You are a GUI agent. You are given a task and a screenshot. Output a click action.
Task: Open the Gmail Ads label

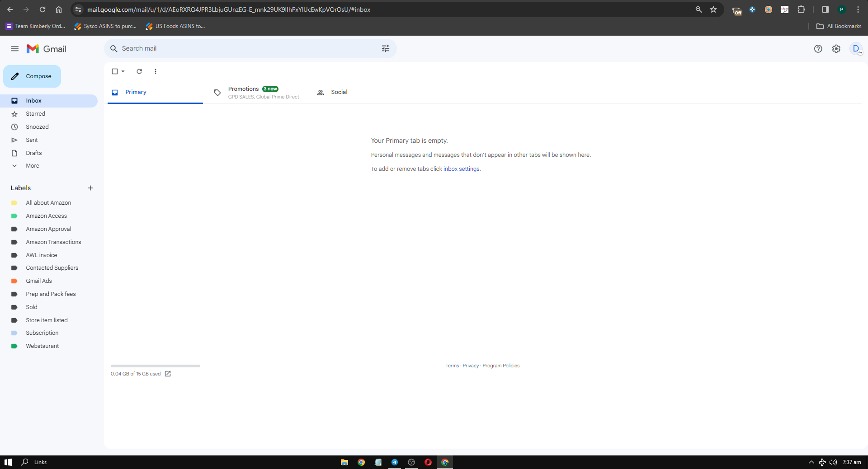pos(49,281)
